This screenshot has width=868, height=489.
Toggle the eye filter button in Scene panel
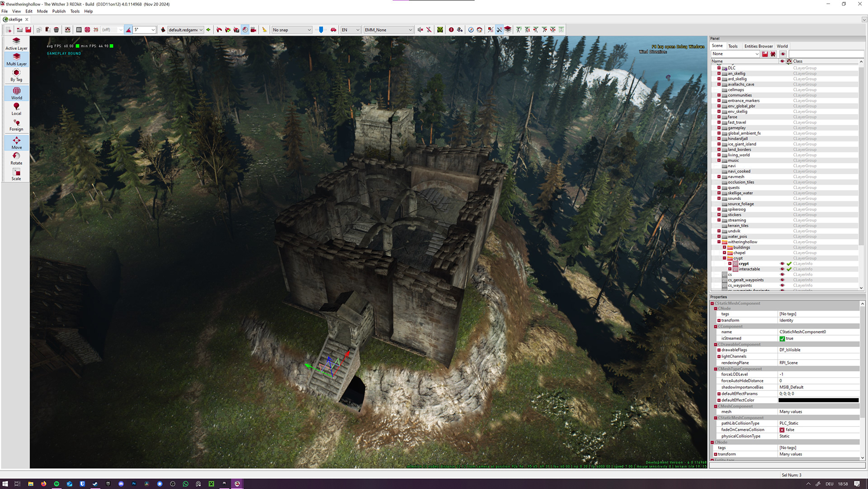[x=783, y=54]
